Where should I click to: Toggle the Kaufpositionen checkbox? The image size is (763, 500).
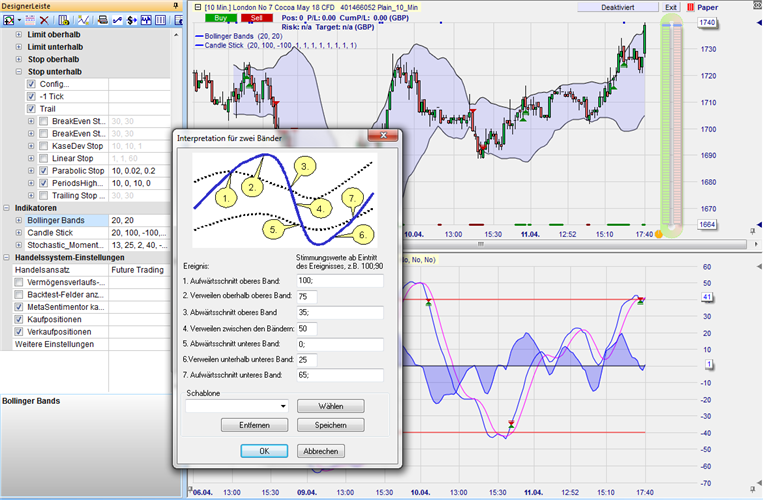[20, 319]
